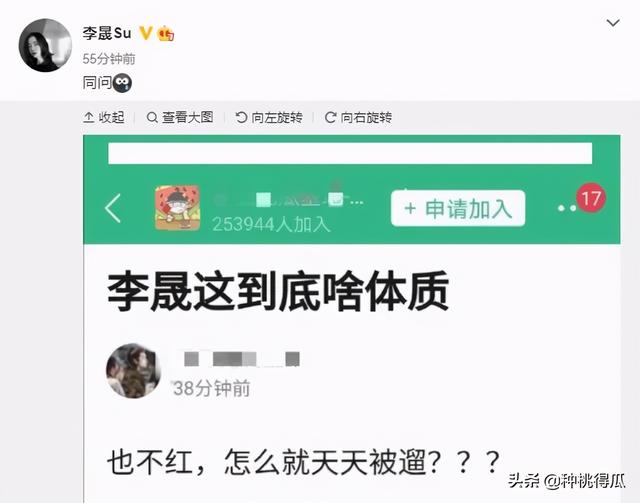The width and height of the screenshot is (640, 503).
Task: Open the watermelon group avatar
Action: pos(178,208)
